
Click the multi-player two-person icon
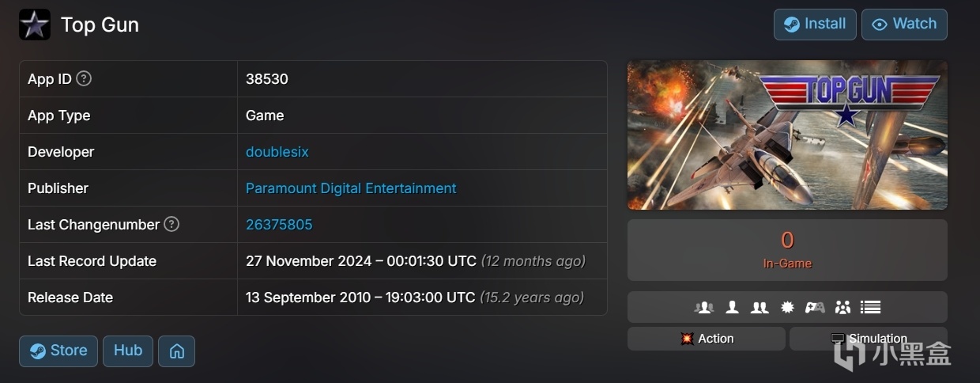[759, 307]
